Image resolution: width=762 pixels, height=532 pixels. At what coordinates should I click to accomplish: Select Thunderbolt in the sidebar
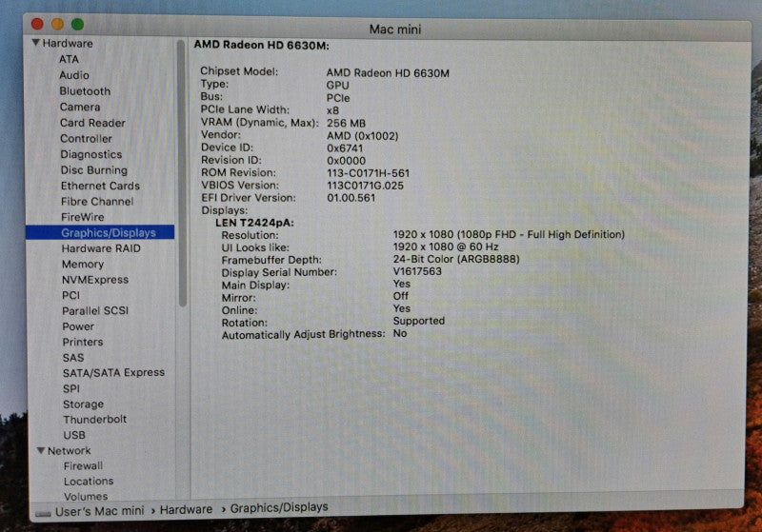[94, 420]
